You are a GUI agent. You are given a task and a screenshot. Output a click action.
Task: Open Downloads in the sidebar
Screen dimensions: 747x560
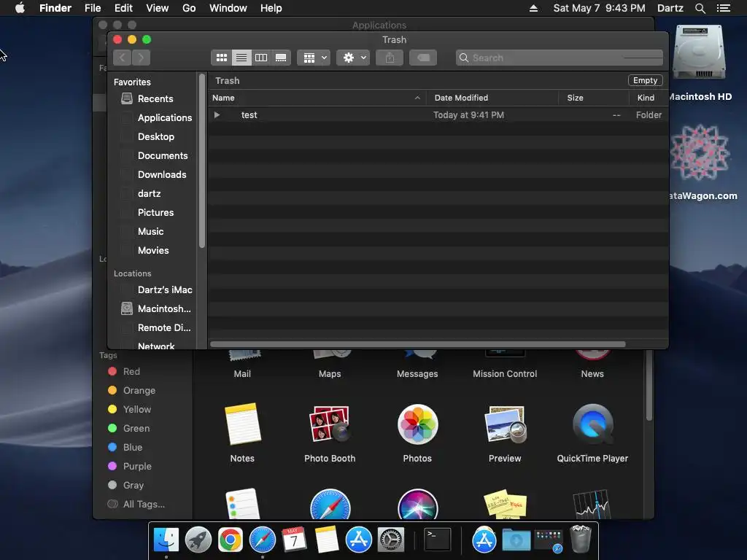coord(162,175)
